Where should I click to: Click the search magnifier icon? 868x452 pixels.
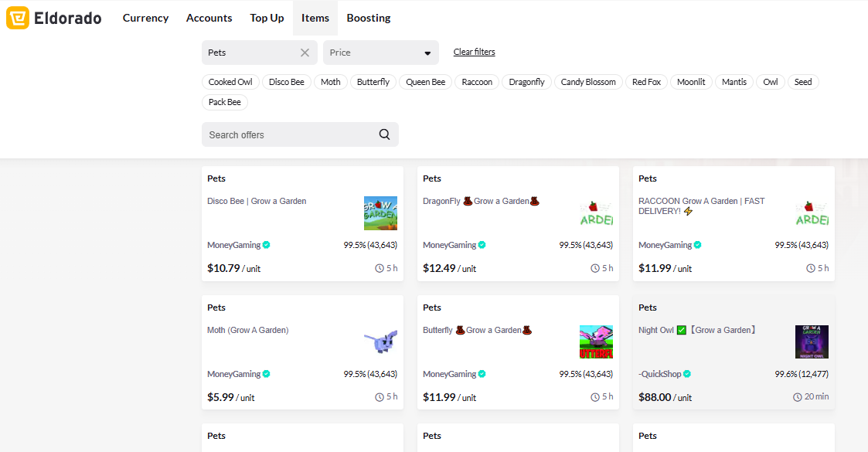coord(384,134)
